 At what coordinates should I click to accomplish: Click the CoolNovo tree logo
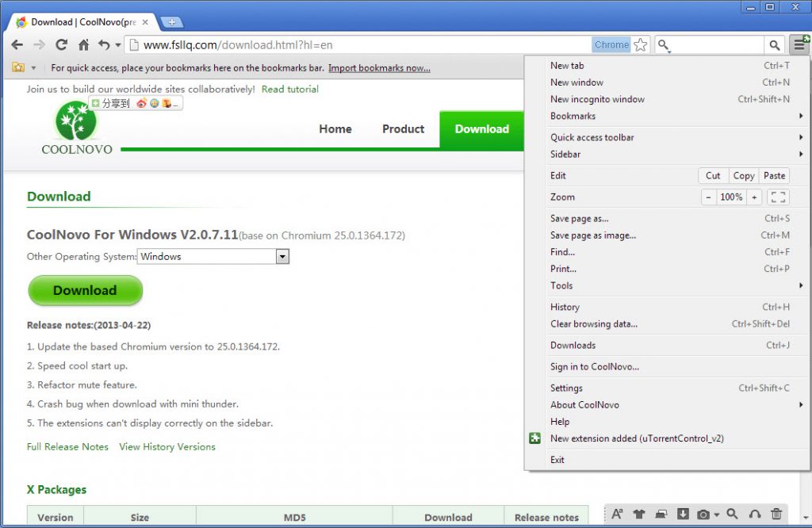[76, 121]
